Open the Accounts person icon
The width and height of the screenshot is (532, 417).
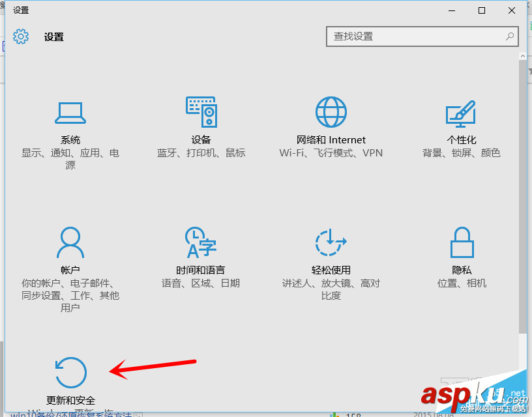[x=70, y=242]
